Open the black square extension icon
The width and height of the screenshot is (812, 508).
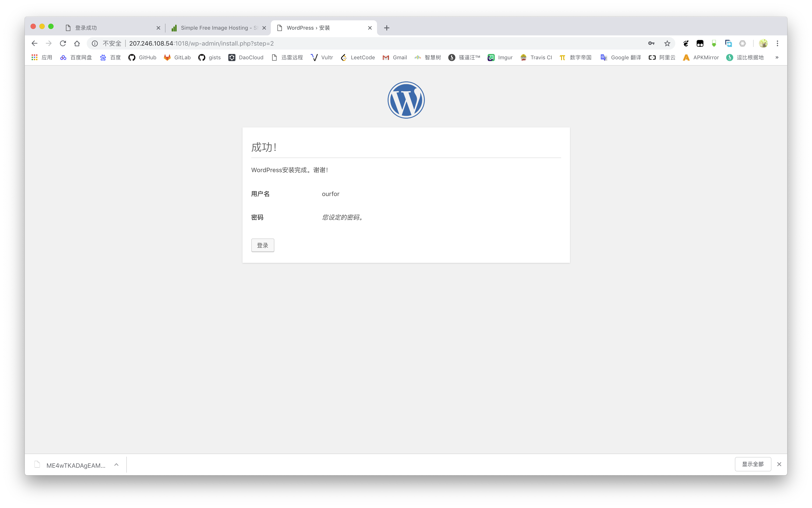pos(700,43)
